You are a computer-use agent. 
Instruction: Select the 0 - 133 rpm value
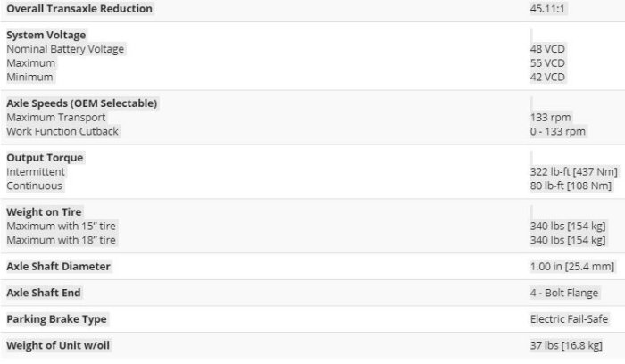pos(557,131)
